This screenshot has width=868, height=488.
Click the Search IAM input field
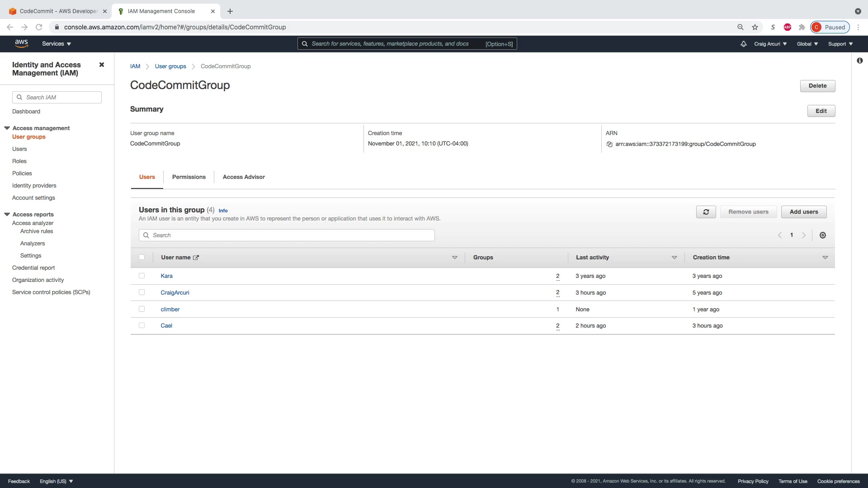click(61, 98)
